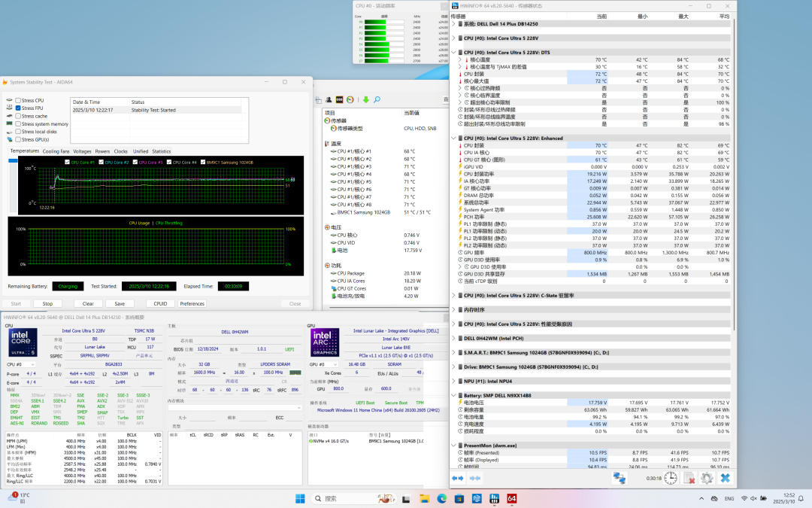Screen dimensions: 812x508
Task: Expand the C-State 驻留率 sensor group
Action: [453, 296]
